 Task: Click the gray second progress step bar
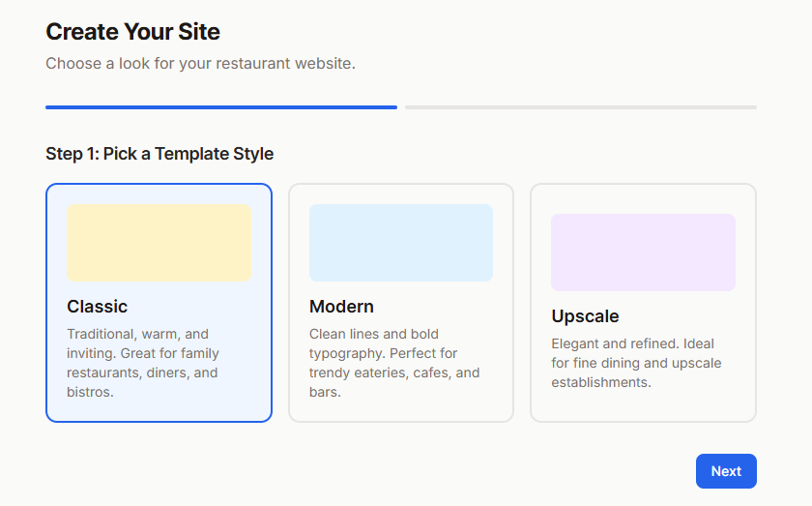pos(581,107)
